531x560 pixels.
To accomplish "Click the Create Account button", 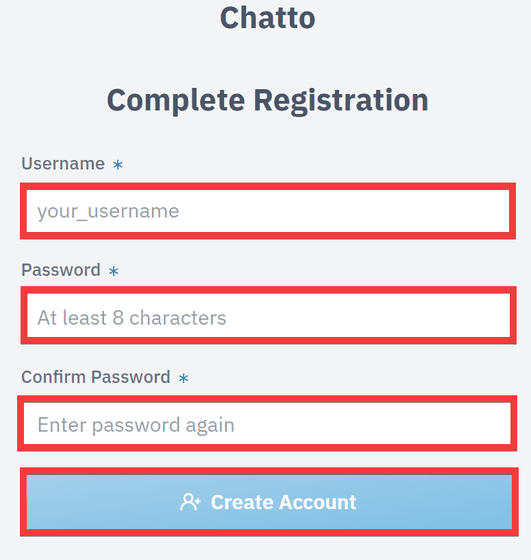I will [269, 502].
